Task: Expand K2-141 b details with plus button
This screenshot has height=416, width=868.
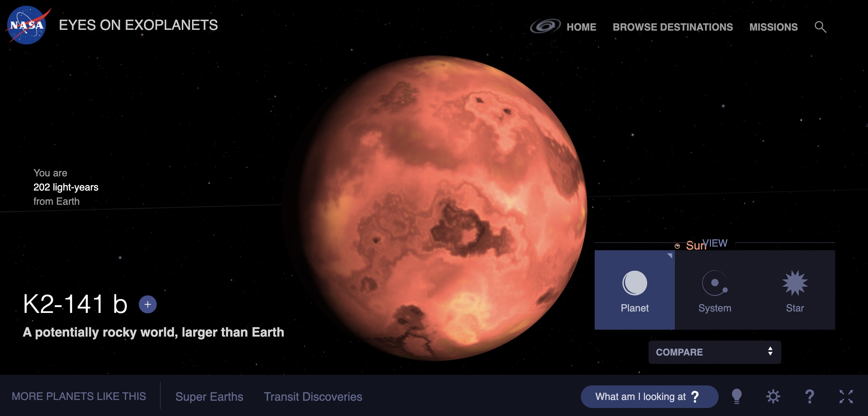Action: (x=148, y=305)
